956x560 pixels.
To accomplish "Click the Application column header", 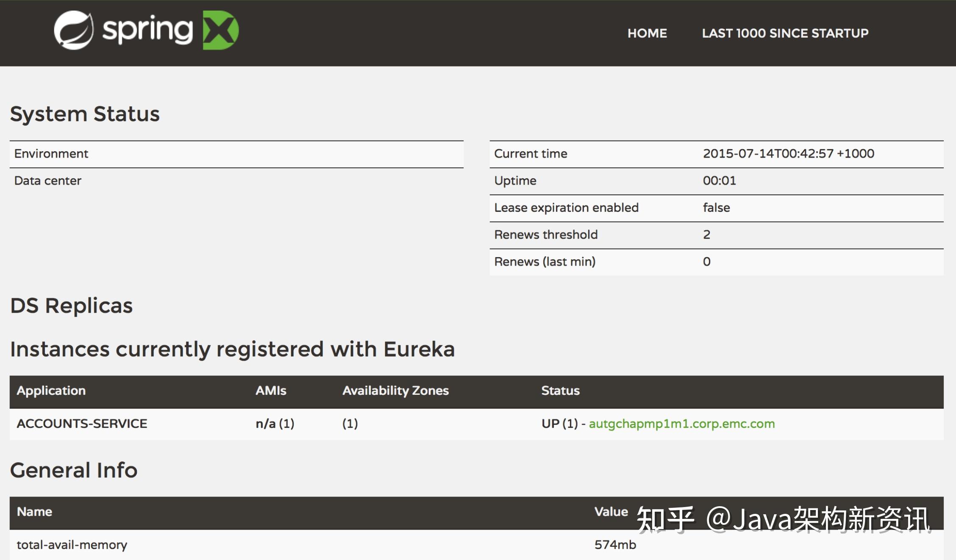I will click(51, 391).
